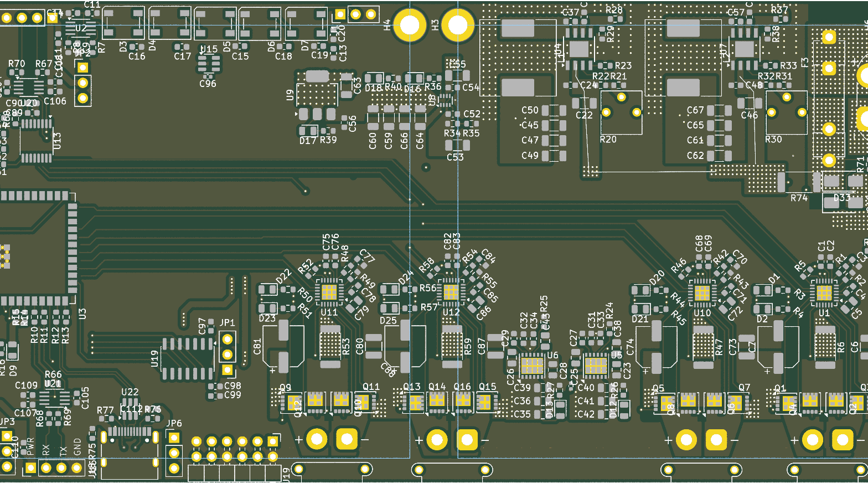Viewport: 868px width, 483px height.
Task: Click the C53 capacitor footprint
Action: (x=457, y=146)
